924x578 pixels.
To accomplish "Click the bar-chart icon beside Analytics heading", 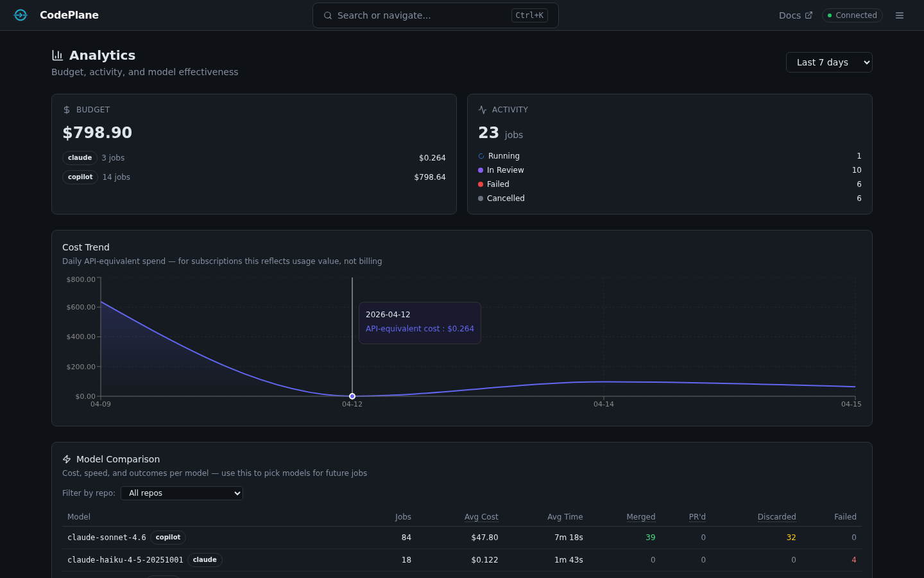I will [56, 55].
